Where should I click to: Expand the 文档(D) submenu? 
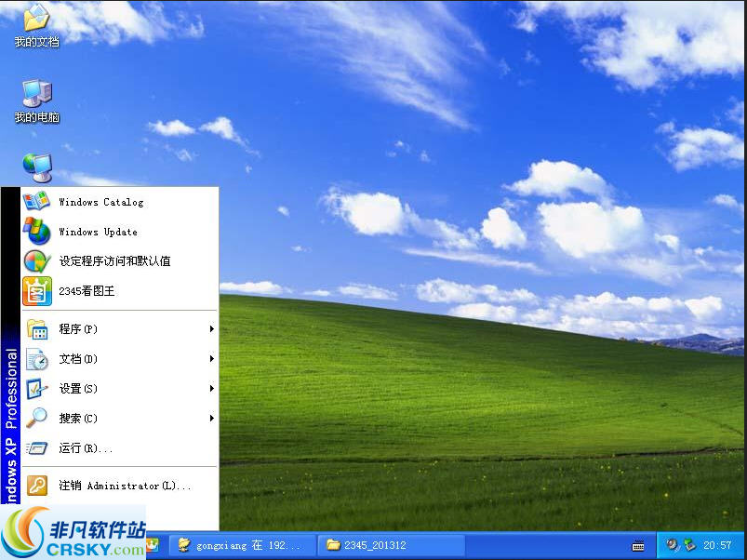[79, 359]
